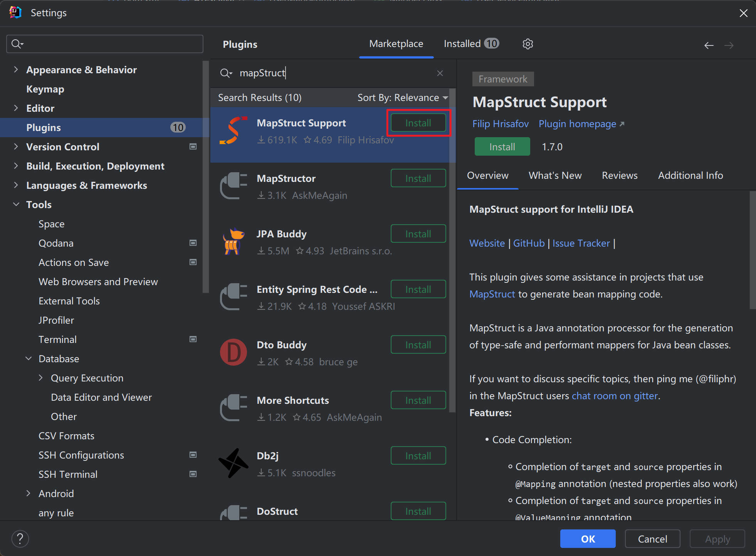Viewport: 756px width, 556px height.
Task: Click the MapStruct Support logo icon
Action: point(234,131)
